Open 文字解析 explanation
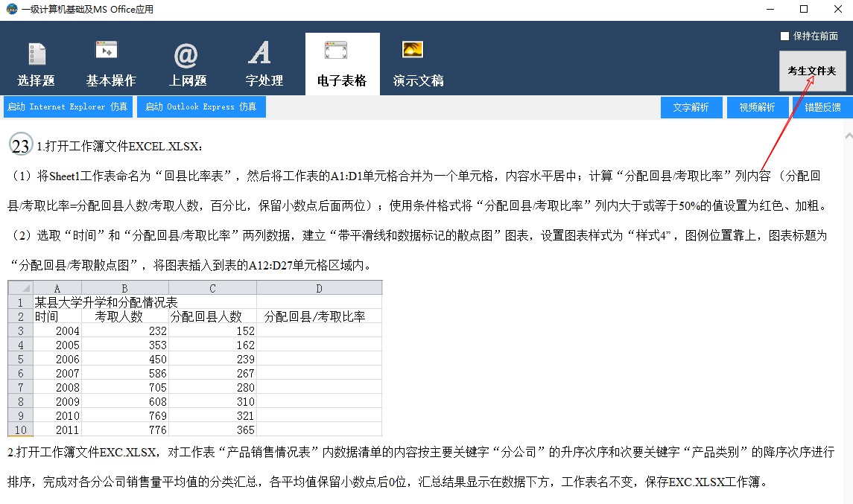The width and height of the screenshot is (853, 504). [x=691, y=107]
